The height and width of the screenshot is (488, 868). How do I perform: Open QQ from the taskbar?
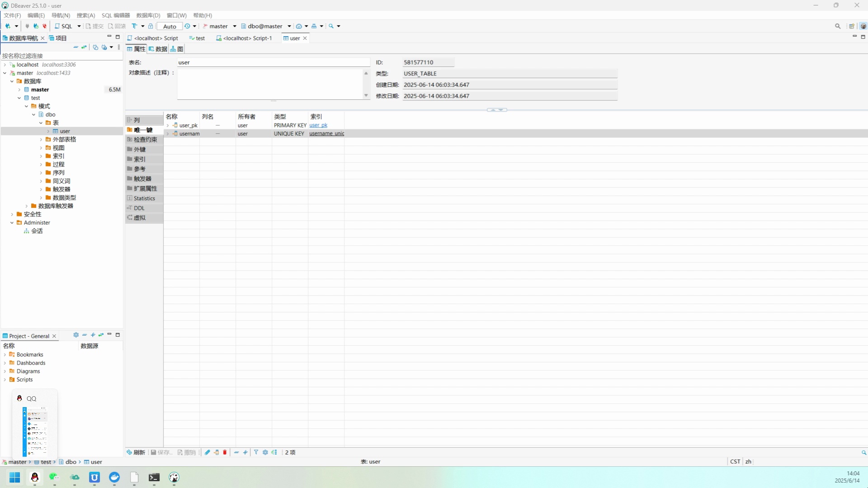35,478
